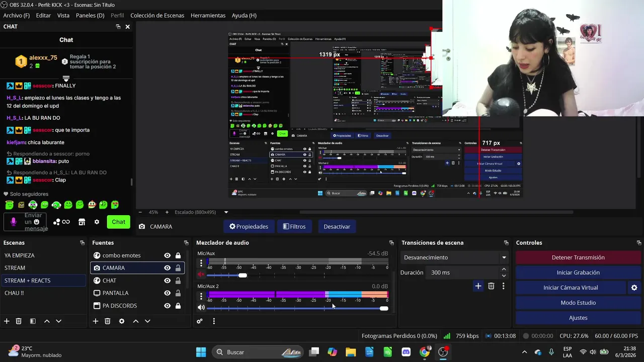
Task: Hide the PA DISCORDS source
Action: click(x=167, y=306)
